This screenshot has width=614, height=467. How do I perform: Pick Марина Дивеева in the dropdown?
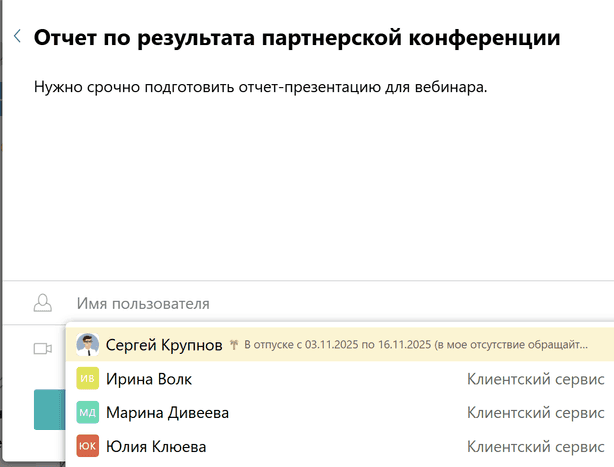[167, 412]
